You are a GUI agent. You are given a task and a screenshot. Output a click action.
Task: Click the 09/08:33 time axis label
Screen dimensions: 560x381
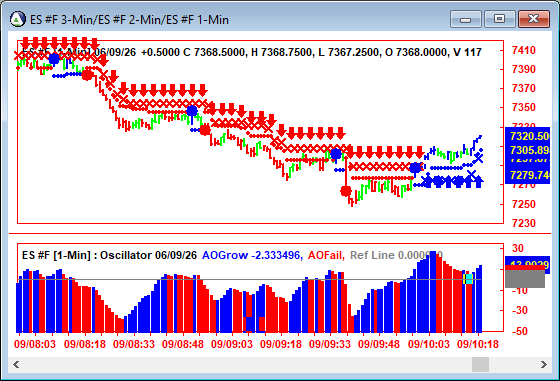pos(134,344)
